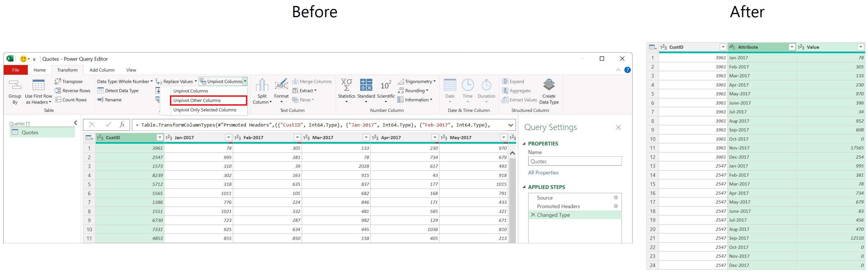Image resolution: width=868 pixels, height=274 pixels.
Task: Open the Date column tool
Action: 450,90
